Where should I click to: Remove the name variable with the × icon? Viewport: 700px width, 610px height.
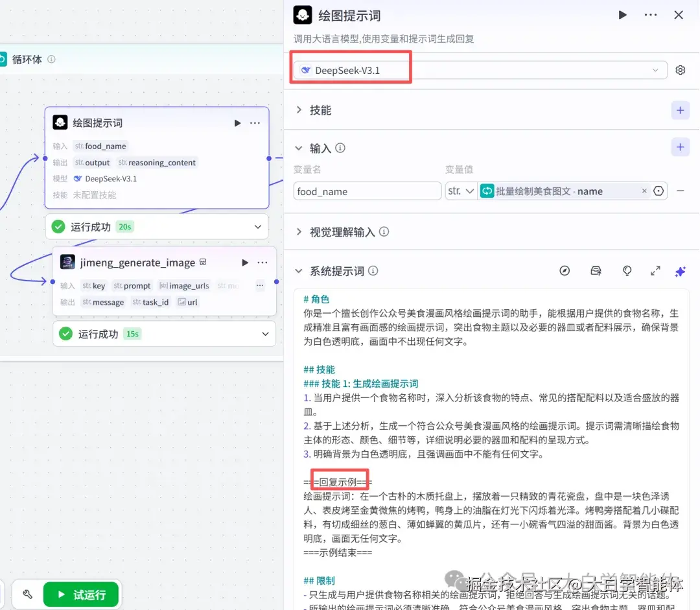pos(644,191)
